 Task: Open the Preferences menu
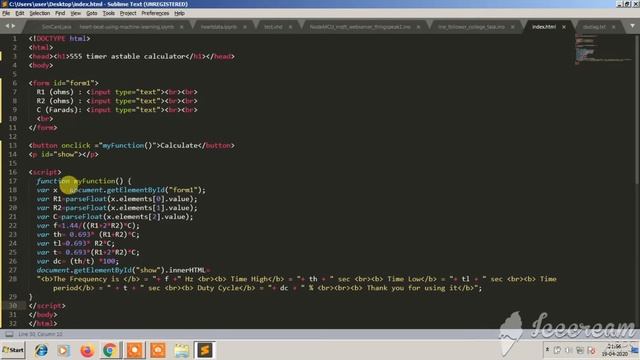[x=155, y=13]
